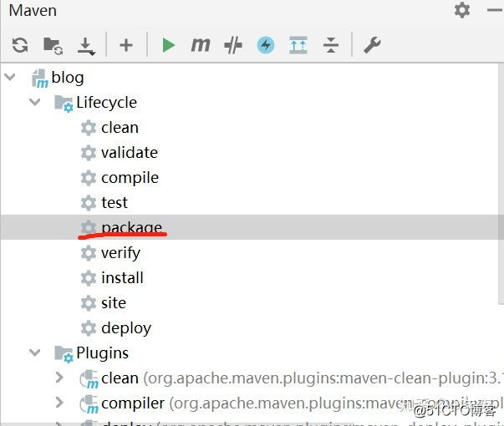The image size is (504, 426).
Task: Expand the clean plugin node
Action: (59, 378)
